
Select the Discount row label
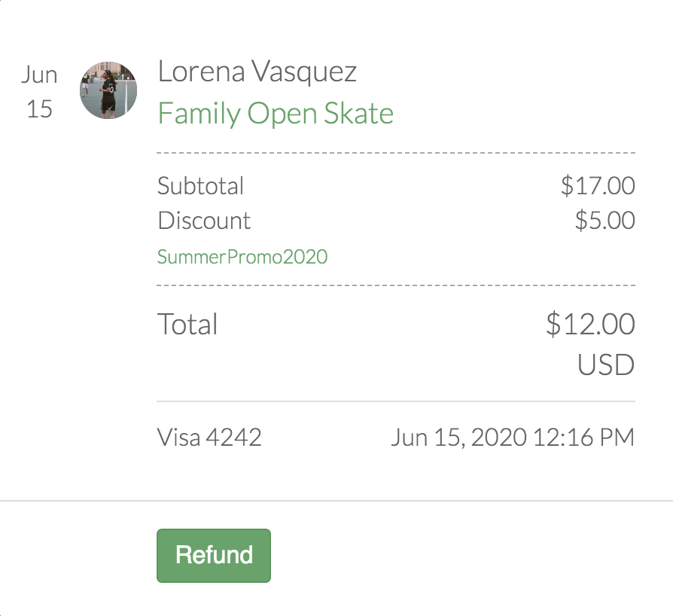click(204, 221)
